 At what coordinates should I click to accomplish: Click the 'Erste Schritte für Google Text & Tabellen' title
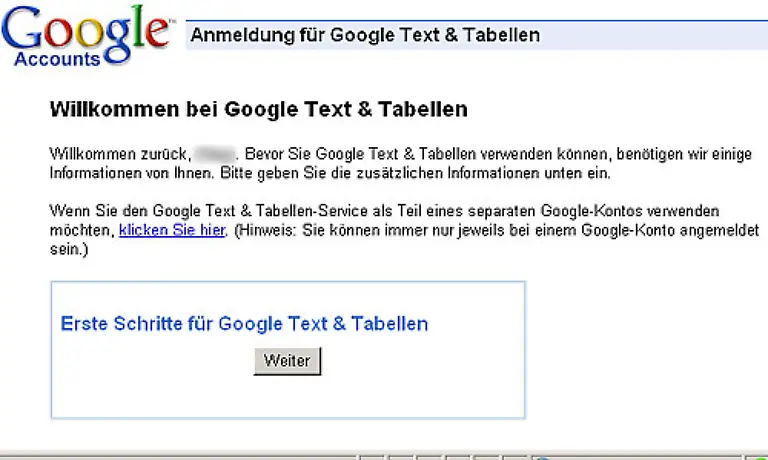pyautogui.click(x=244, y=324)
